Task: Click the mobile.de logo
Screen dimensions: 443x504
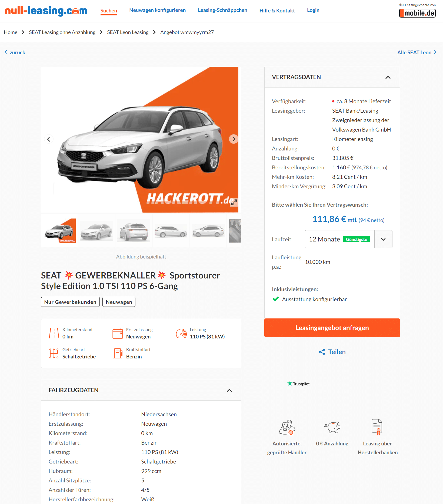Action: pyautogui.click(x=417, y=13)
